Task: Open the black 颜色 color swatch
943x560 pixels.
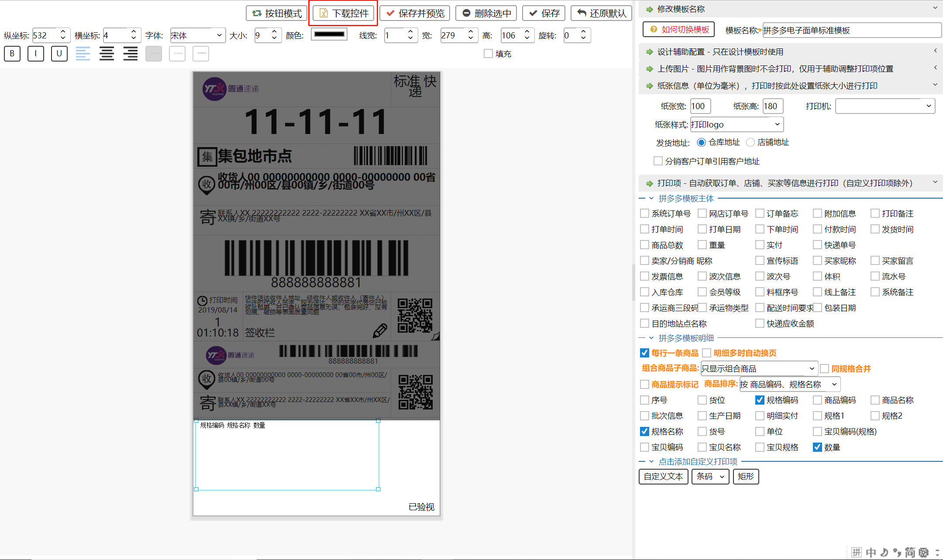Action: [x=329, y=34]
